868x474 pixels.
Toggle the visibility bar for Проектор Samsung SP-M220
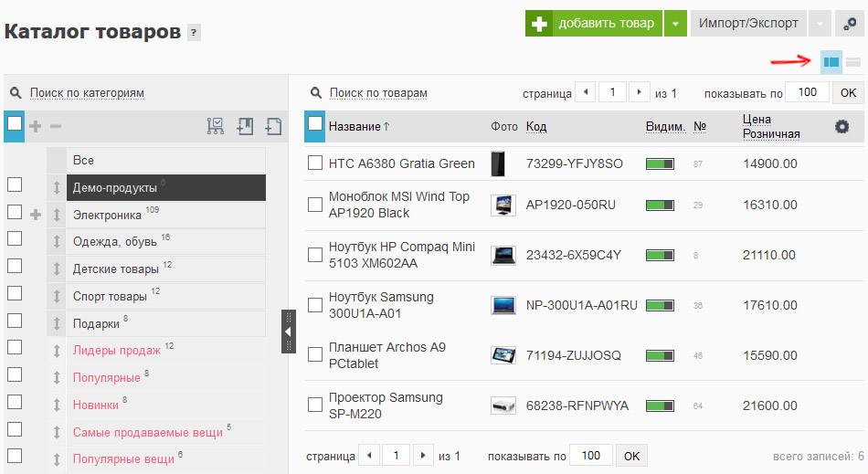click(660, 406)
